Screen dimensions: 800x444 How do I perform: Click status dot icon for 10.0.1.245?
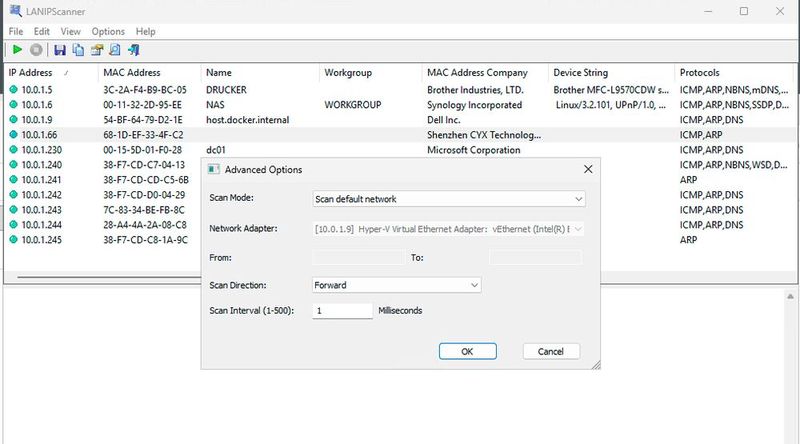pyautogui.click(x=13, y=239)
